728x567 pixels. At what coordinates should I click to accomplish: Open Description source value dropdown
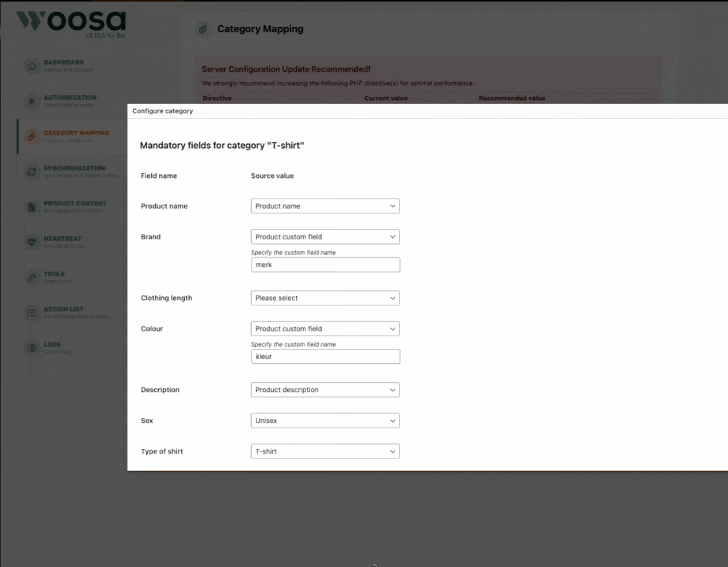click(325, 390)
